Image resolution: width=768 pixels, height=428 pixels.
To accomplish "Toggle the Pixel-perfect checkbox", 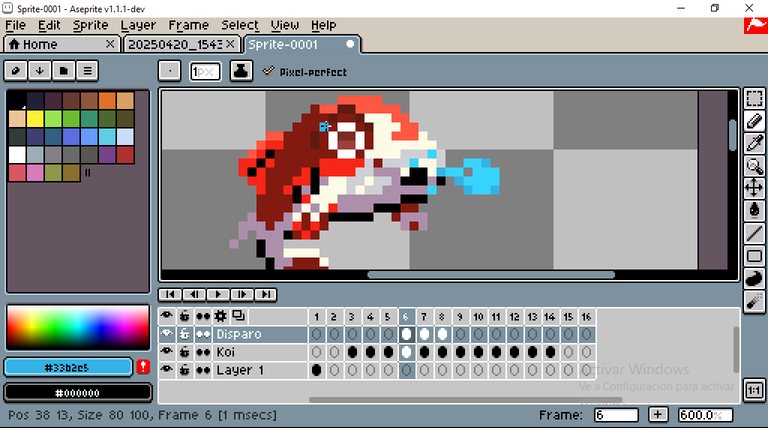I will 268,71.
